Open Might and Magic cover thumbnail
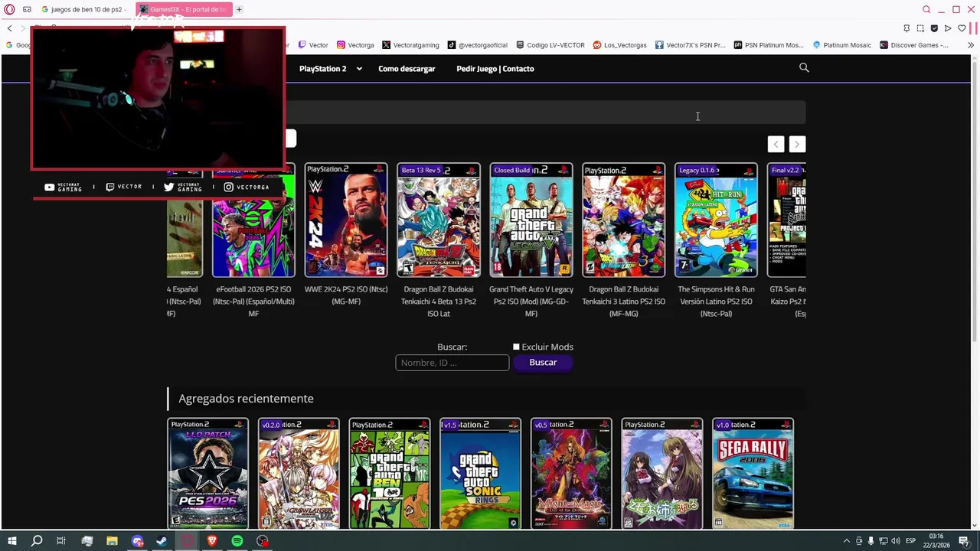The width and height of the screenshot is (980, 551). pos(571,474)
